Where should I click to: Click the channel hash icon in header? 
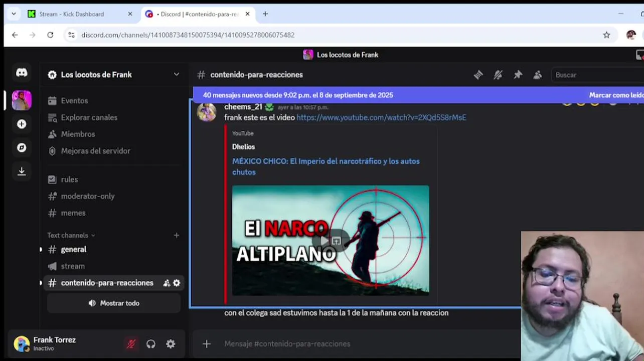click(201, 75)
